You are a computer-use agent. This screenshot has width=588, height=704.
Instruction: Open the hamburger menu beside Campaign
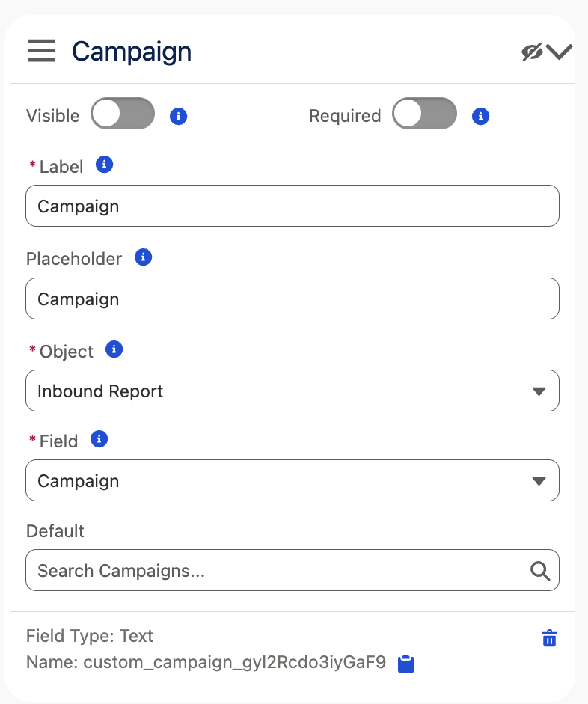point(41,50)
